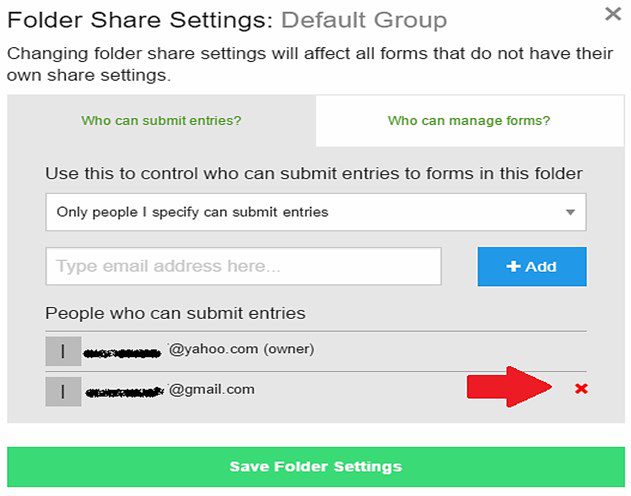Select the gmail.com user entry

pos(316,391)
